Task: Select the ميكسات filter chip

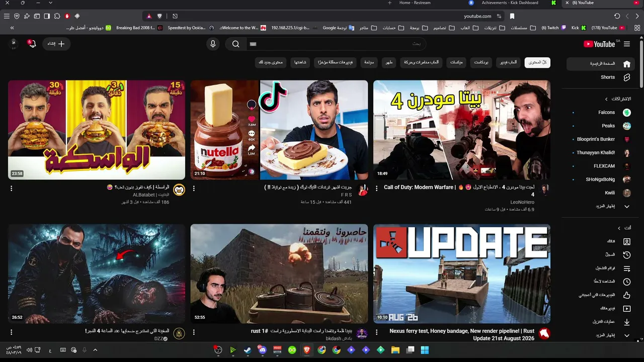Action: pyautogui.click(x=456, y=62)
